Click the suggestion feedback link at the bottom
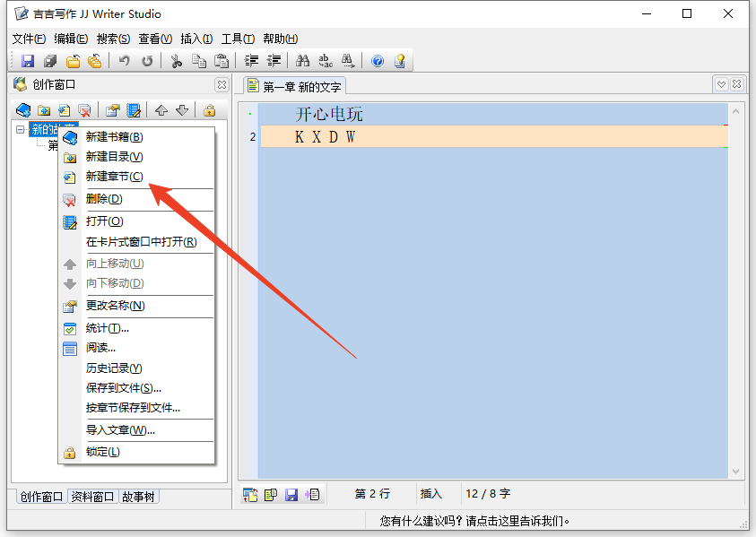756x537 pixels. tap(475, 520)
